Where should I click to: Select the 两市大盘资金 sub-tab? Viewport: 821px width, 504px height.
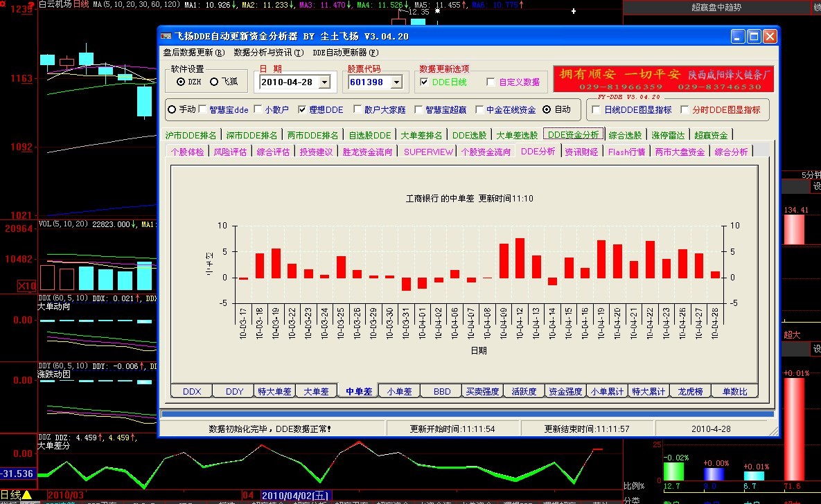[680, 152]
